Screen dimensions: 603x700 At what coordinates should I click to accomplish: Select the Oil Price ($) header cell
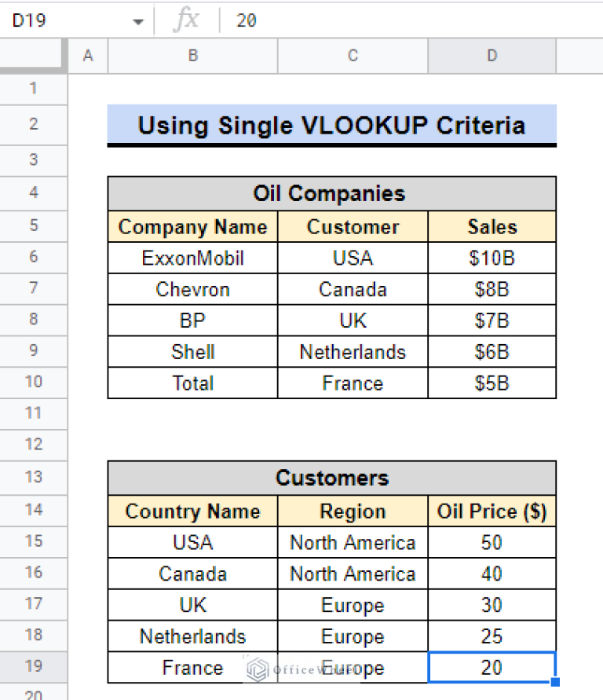492,511
